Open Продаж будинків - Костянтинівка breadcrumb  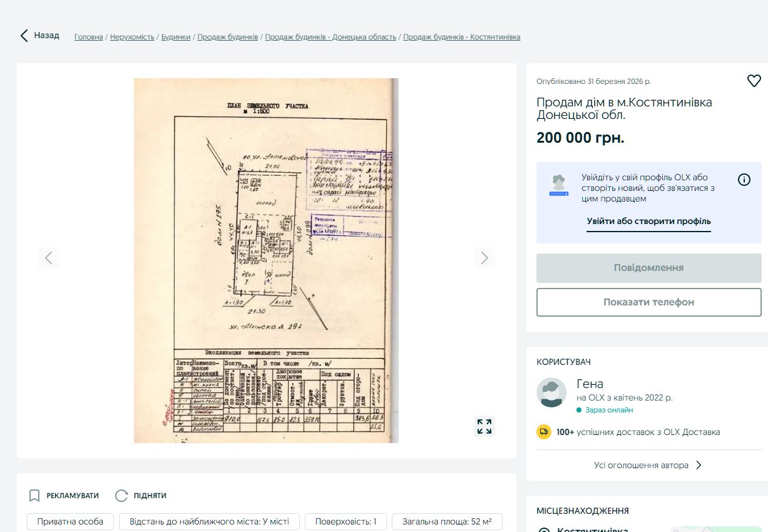tap(461, 37)
